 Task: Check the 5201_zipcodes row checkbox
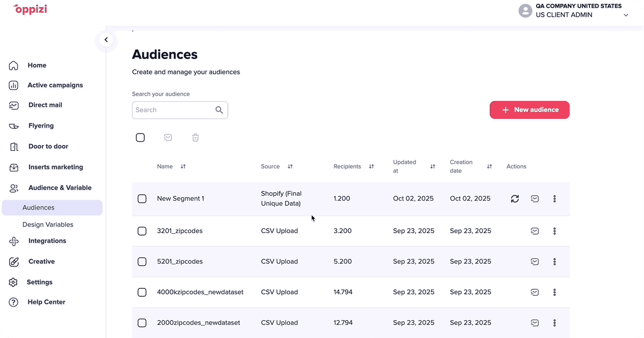[x=142, y=262]
